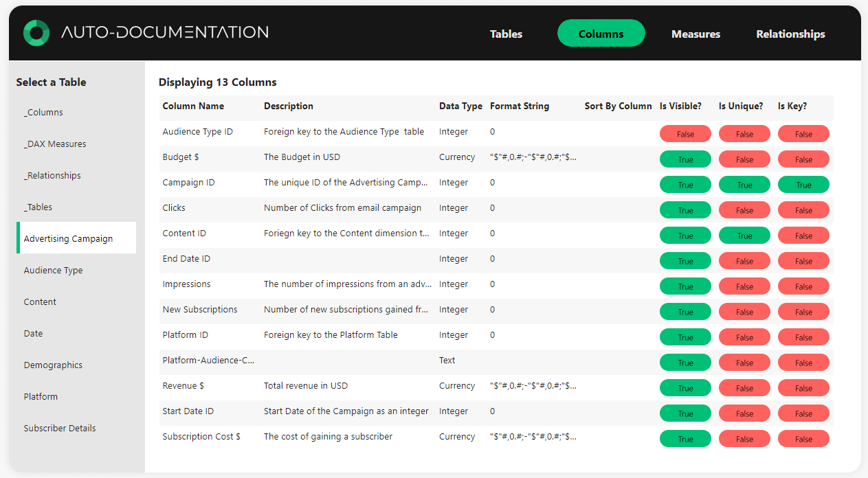Choose the Demographics table
868x478 pixels.
pos(53,365)
